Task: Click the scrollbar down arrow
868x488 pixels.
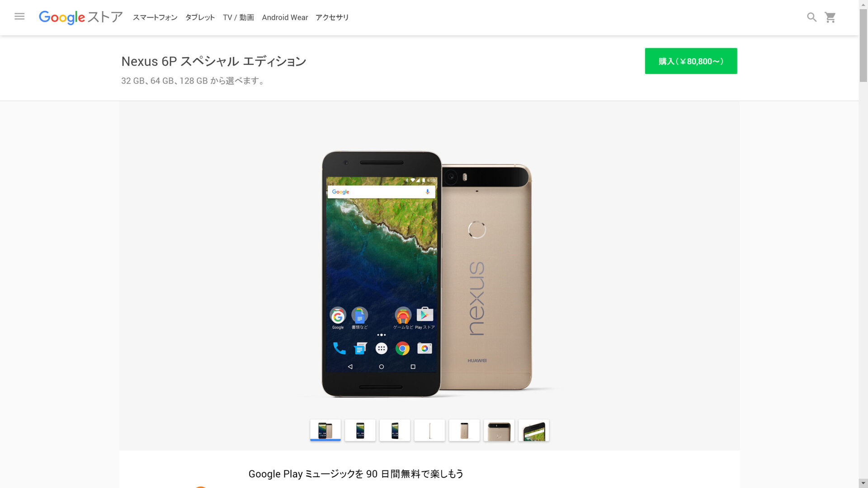Action: coord(863,483)
